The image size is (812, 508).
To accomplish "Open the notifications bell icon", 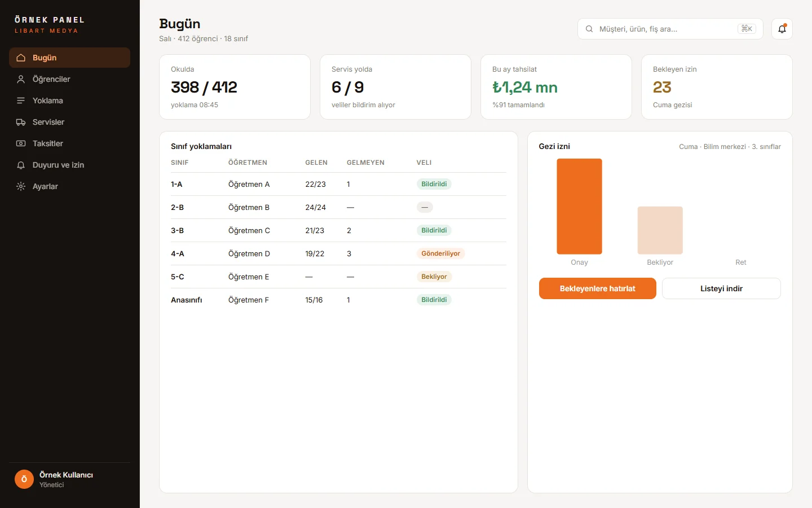I will point(782,29).
